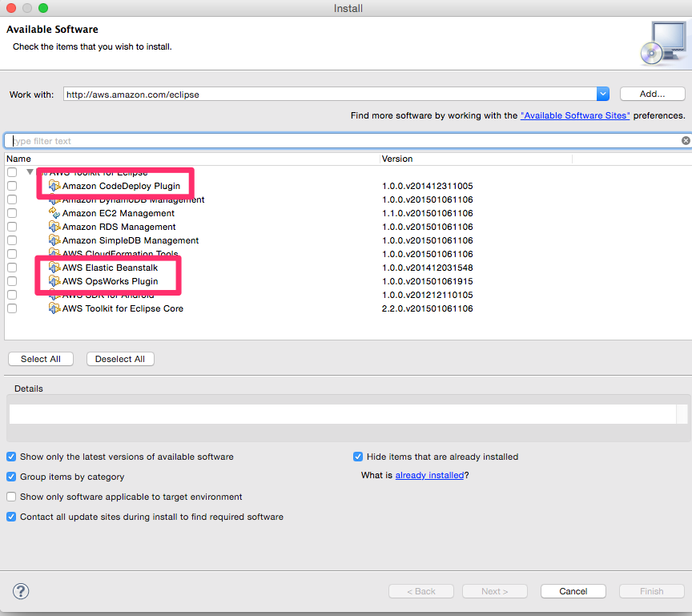Open the 'Work with' site dropdown

click(602, 93)
